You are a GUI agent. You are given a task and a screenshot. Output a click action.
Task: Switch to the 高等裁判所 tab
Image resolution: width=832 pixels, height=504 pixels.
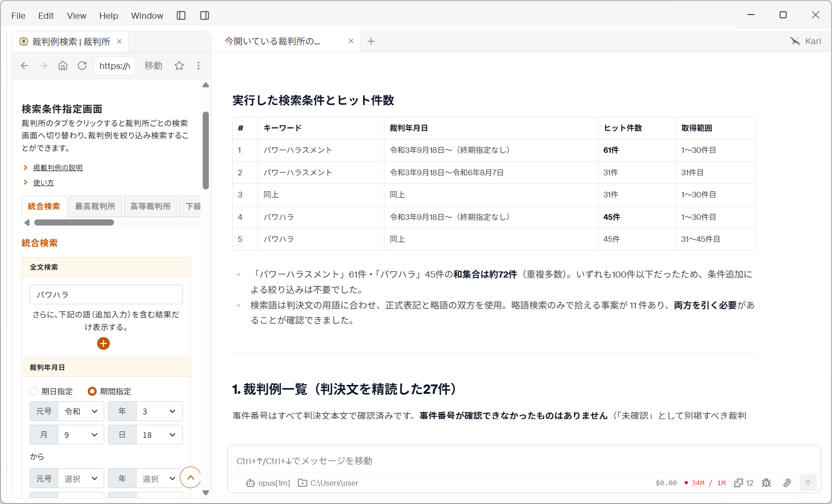[x=151, y=206]
